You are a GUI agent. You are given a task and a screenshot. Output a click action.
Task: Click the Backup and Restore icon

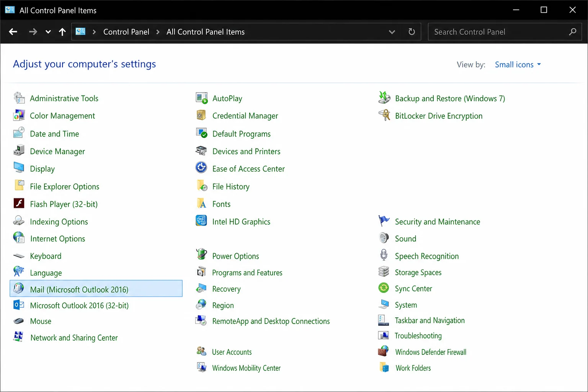384,98
